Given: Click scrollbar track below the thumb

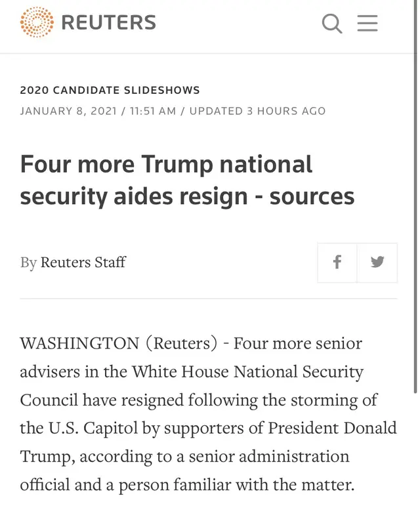Looking at the screenshot, I should point(415,450).
